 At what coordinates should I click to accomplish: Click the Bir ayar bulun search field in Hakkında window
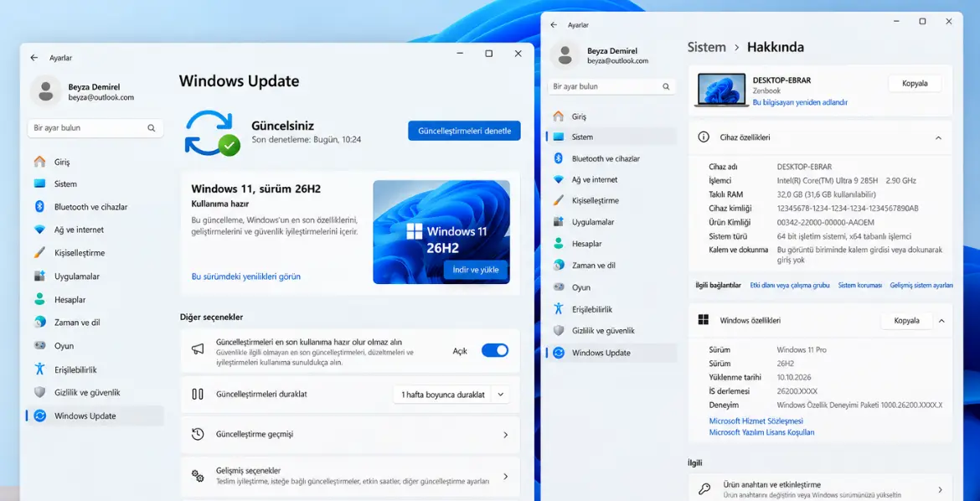click(x=612, y=86)
